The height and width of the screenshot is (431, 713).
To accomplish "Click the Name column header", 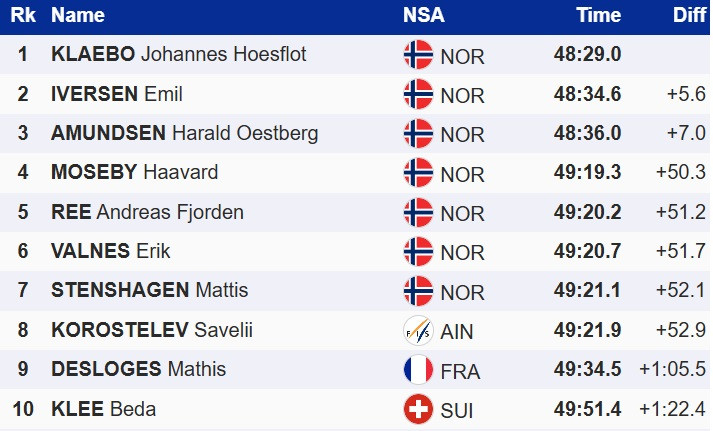I will [78, 15].
